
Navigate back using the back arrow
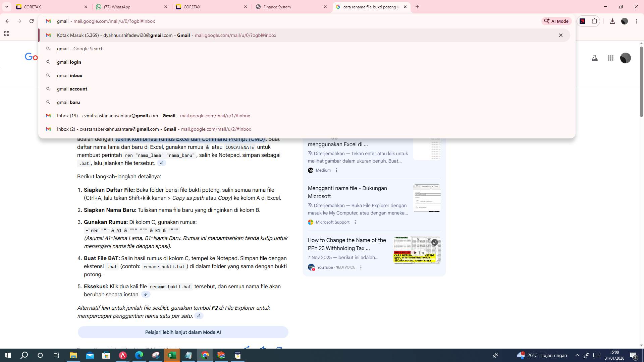click(x=7, y=21)
